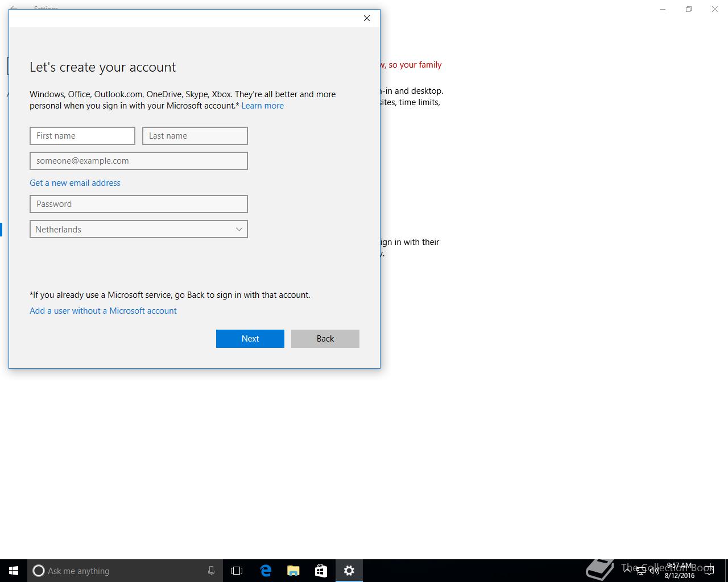The image size is (728, 582).
Task: Open Task View from the taskbar
Action: pyautogui.click(x=237, y=571)
